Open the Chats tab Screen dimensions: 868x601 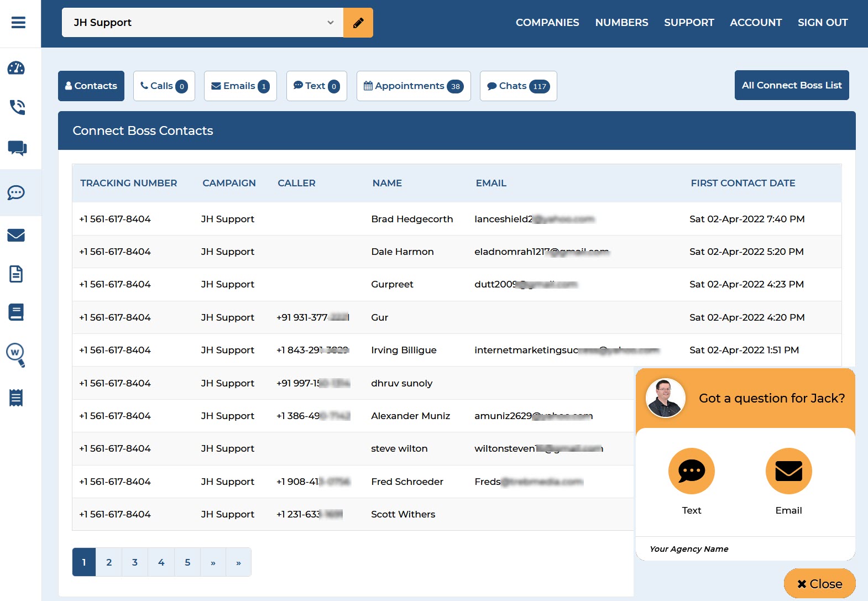pyautogui.click(x=518, y=86)
